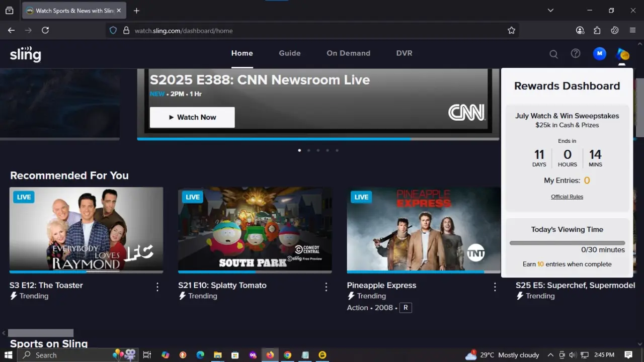Switch to the Home tab

point(242,53)
